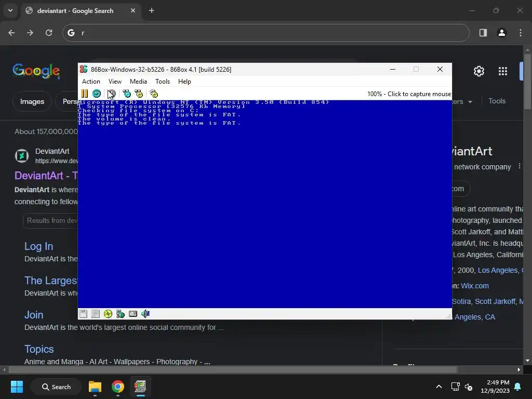Open a new Chrome tab
The width and height of the screenshot is (532, 399).
pos(152,10)
